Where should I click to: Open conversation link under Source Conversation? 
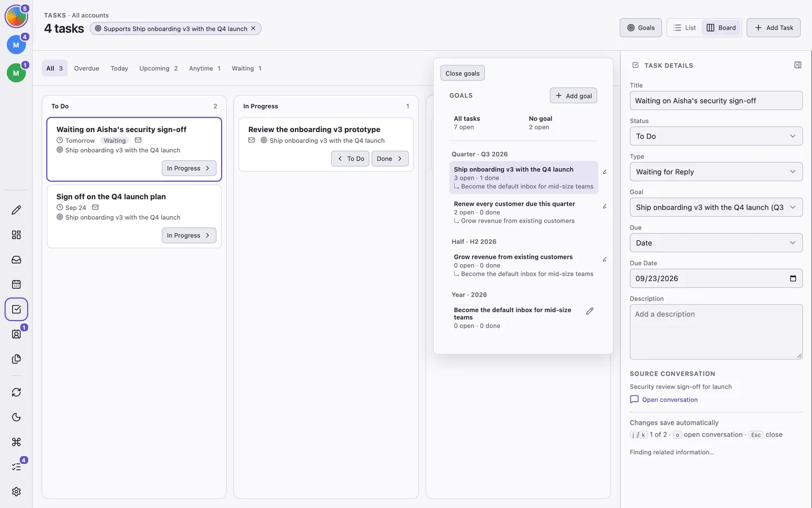664,400
